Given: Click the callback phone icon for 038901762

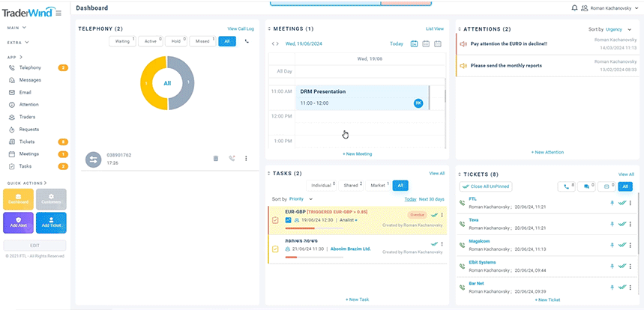Looking at the screenshot, I should click(232, 158).
